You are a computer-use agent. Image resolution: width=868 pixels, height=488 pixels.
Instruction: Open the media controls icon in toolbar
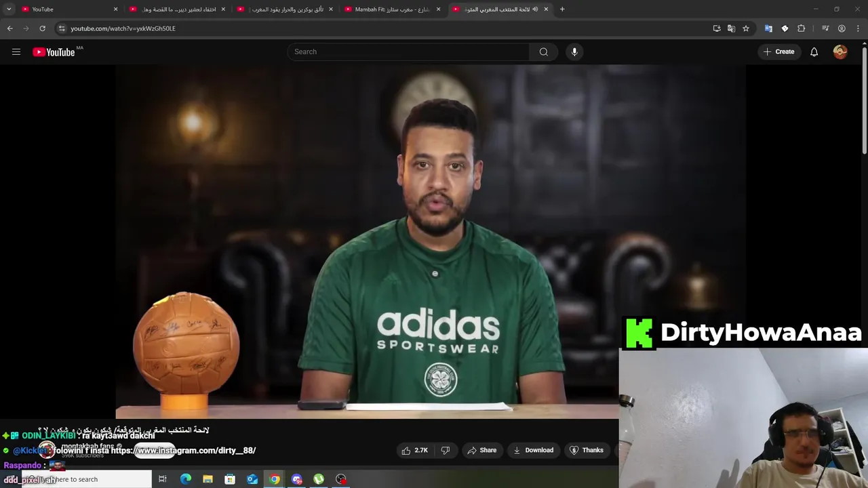point(825,28)
